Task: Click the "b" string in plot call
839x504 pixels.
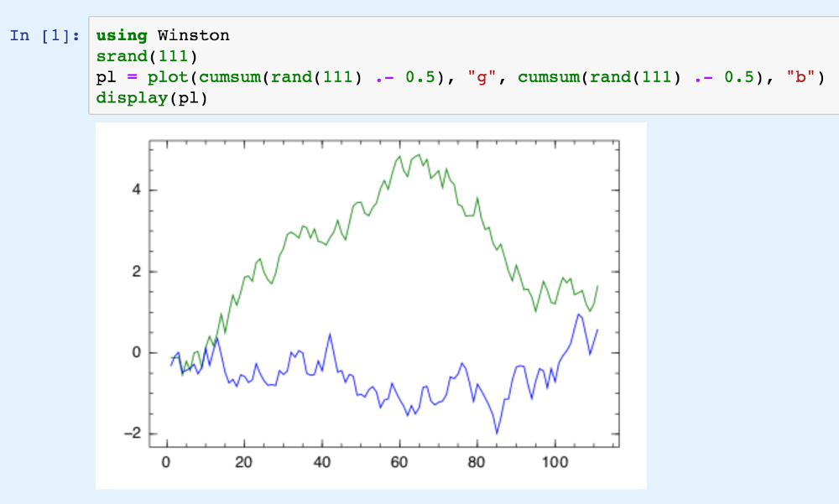Action: tap(800, 77)
